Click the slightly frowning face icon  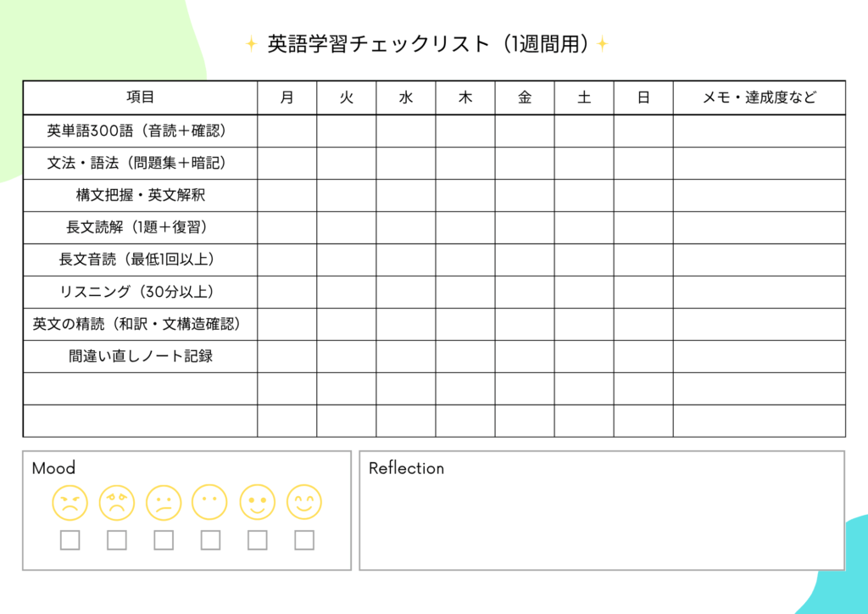coord(164,503)
